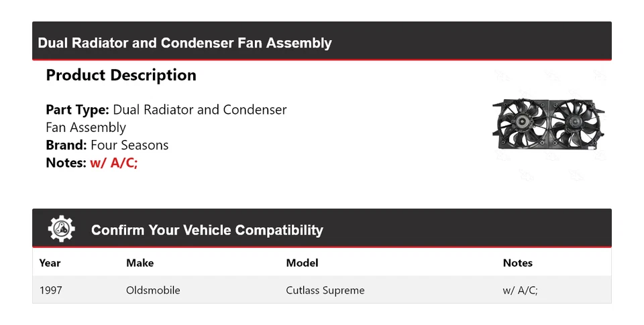This screenshot has width=644, height=325.
Task: Click the Notes column header in table
Action: click(x=517, y=263)
